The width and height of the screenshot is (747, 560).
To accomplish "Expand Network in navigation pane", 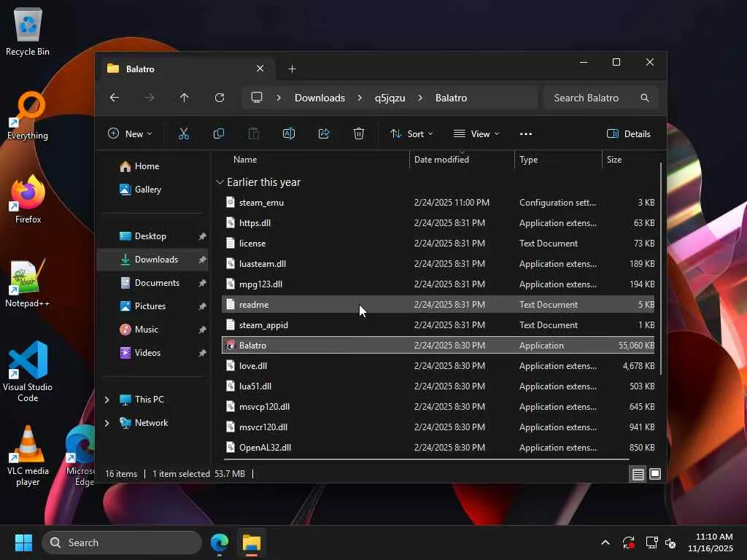I will [x=107, y=423].
